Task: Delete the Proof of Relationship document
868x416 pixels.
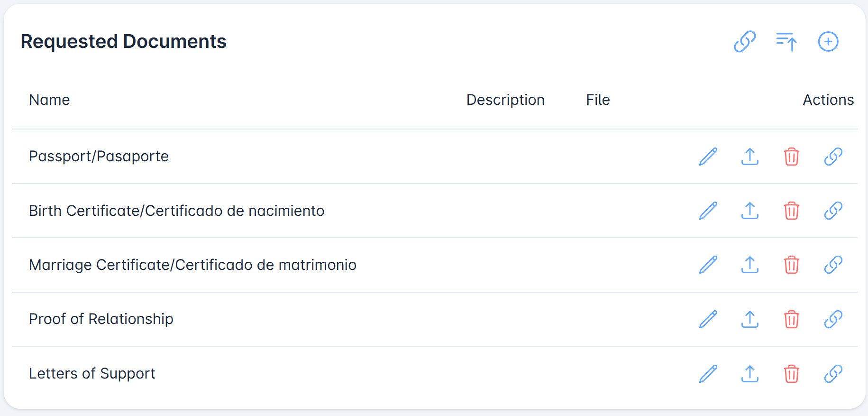Action: point(792,319)
